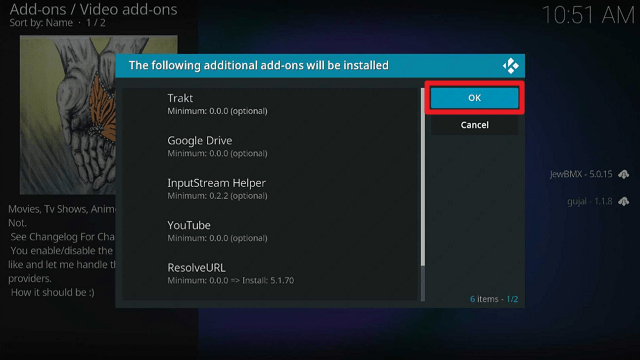The image size is (640, 360).
Task: Click the gujal repository download cloud icon
Action: click(x=623, y=202)
